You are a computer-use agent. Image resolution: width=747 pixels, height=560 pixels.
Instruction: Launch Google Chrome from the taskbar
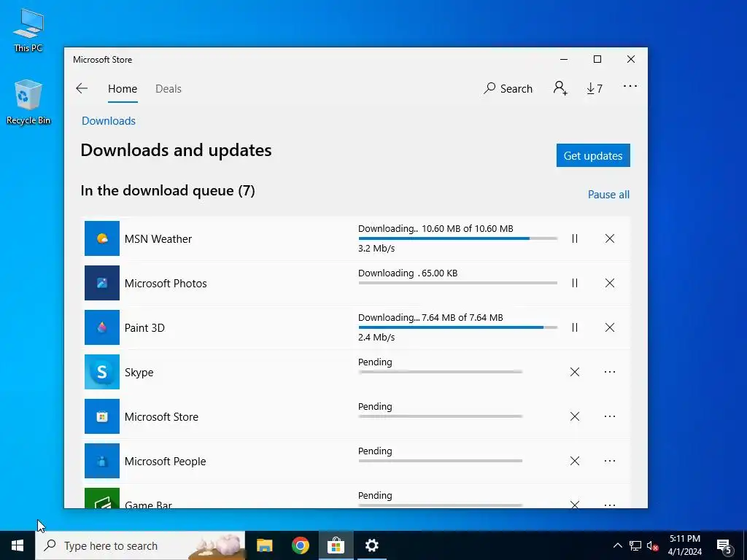[300, 545]
